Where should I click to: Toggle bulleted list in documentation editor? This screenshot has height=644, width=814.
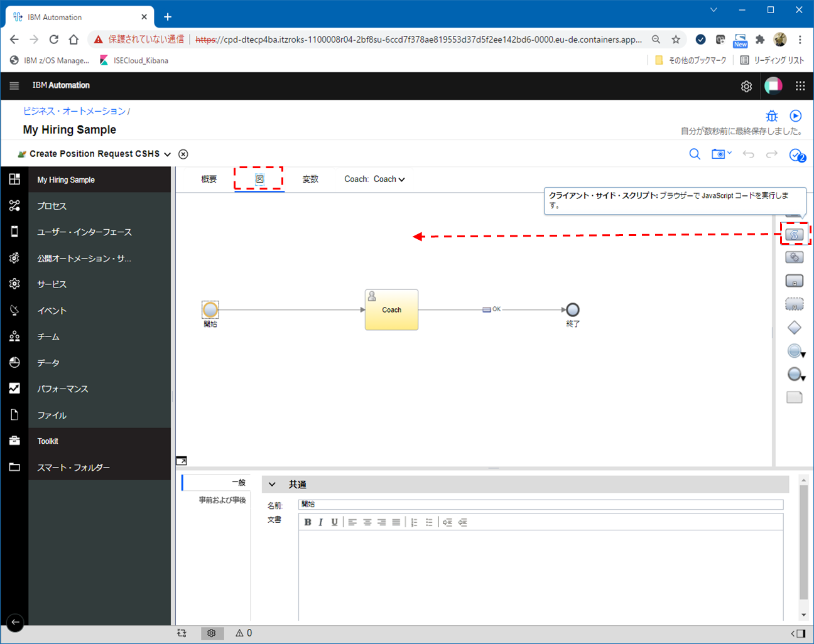[429, 522]
